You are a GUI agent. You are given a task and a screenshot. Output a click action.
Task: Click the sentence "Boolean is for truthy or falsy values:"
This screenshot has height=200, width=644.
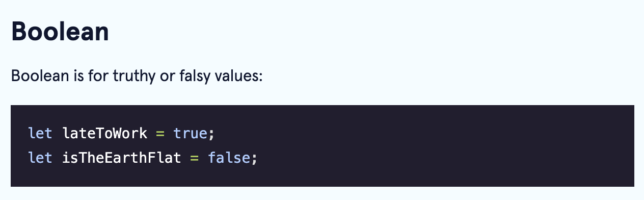click(137, 78)
